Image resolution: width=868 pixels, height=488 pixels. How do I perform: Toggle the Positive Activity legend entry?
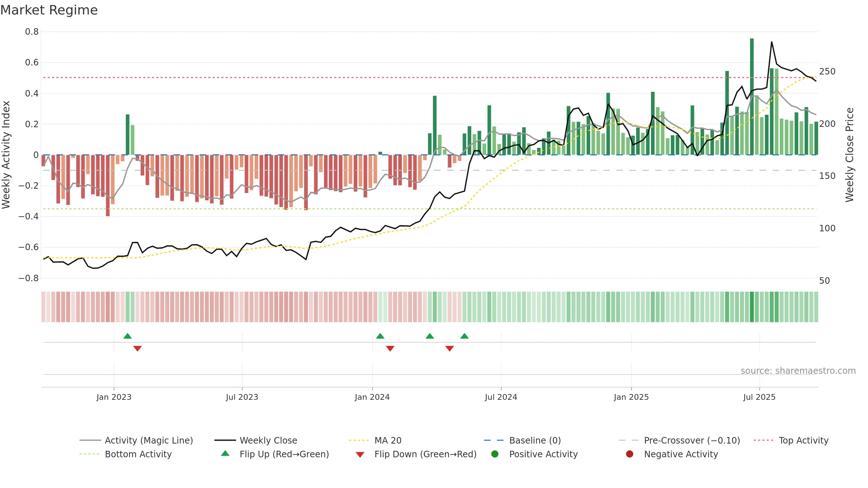(534, 454)
